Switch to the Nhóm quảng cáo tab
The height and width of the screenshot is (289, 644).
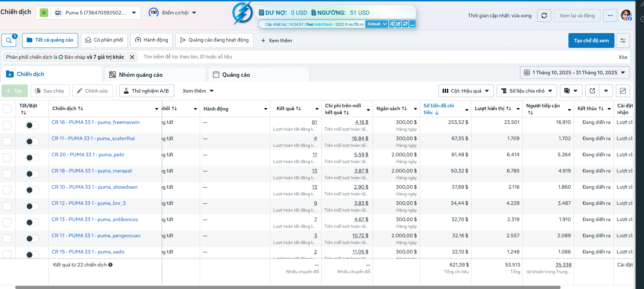pyautogui.click(x=155, y=75)
